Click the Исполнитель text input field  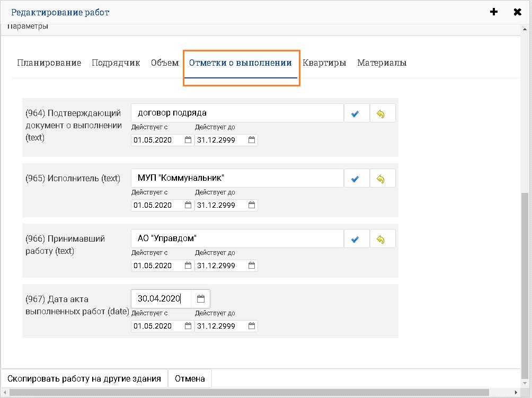[237, 178]
